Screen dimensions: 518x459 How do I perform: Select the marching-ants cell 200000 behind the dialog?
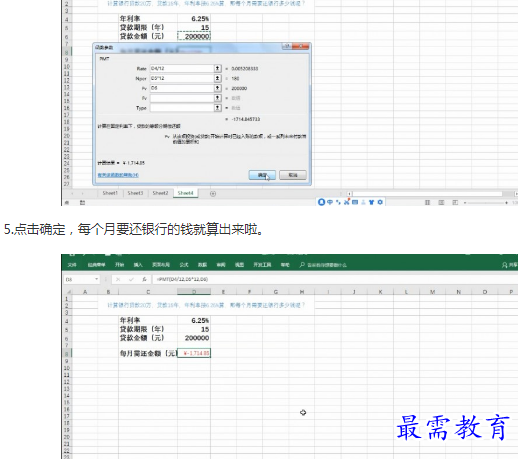click(194, 36)
